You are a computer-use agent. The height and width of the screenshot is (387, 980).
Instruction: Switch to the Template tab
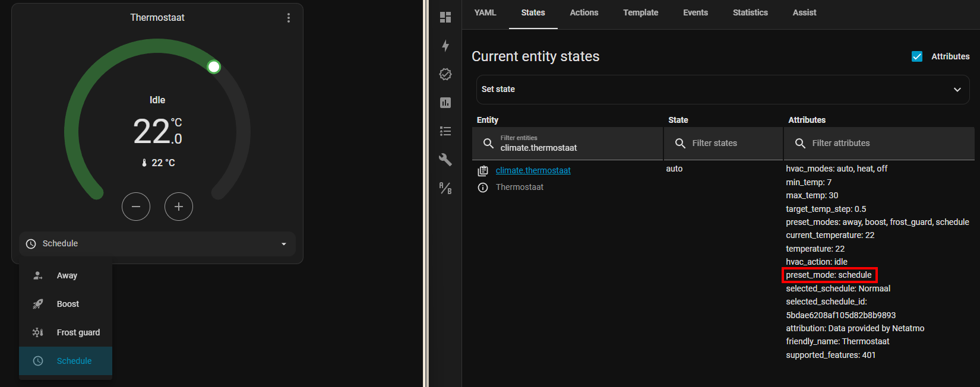point(640,12)
